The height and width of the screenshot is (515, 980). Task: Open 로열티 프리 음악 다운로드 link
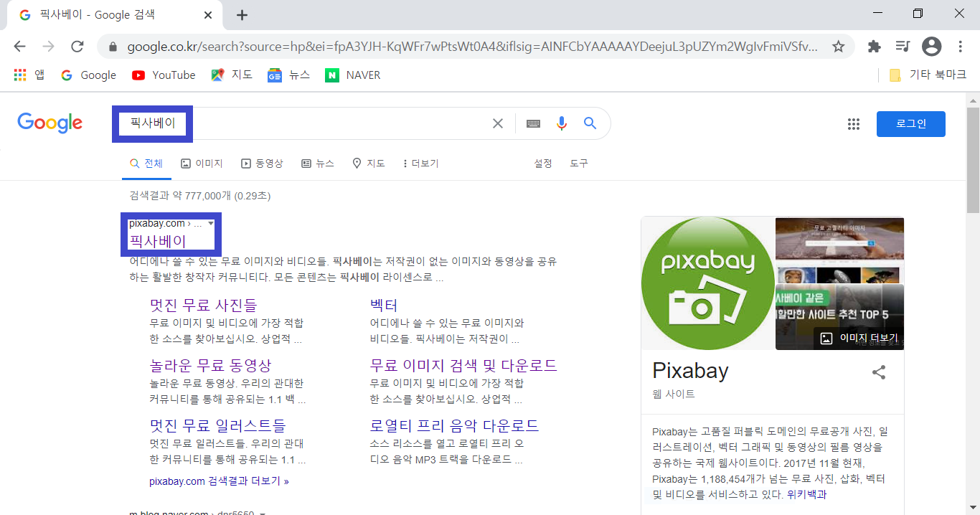coord(454,425)
